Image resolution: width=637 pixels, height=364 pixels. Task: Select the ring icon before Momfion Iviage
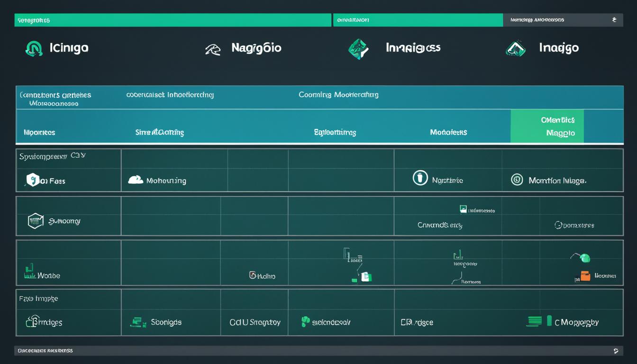coord(517,180)
